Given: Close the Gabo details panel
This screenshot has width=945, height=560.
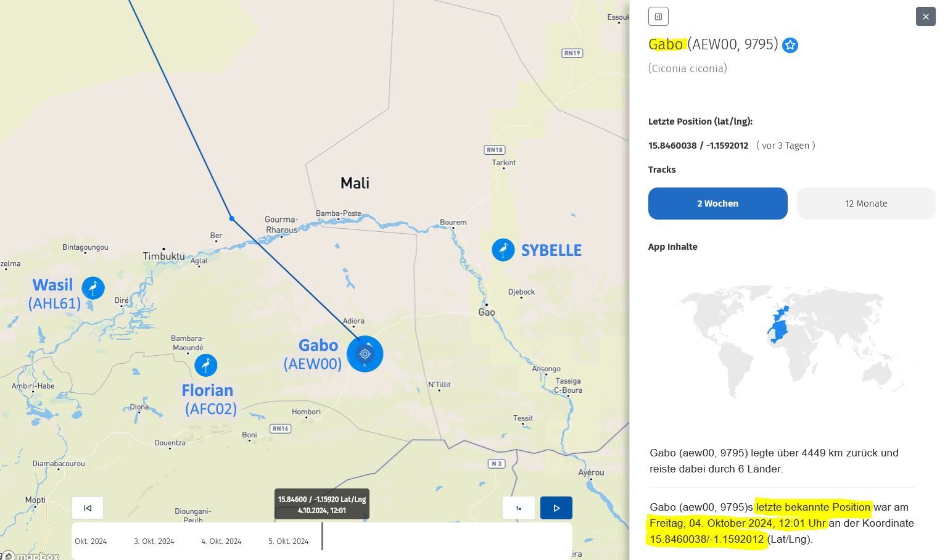Looking at the screenshot, I should [x=926, y=17].
